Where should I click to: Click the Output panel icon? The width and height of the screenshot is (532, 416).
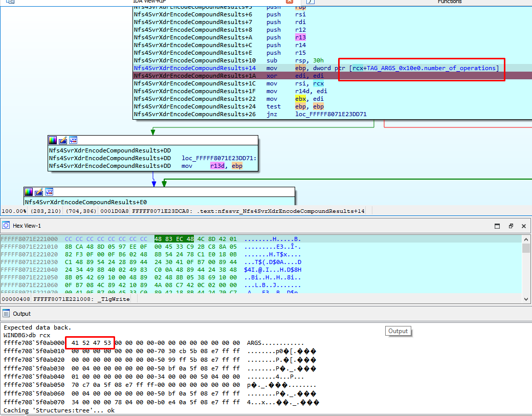[x=6, y=313]
